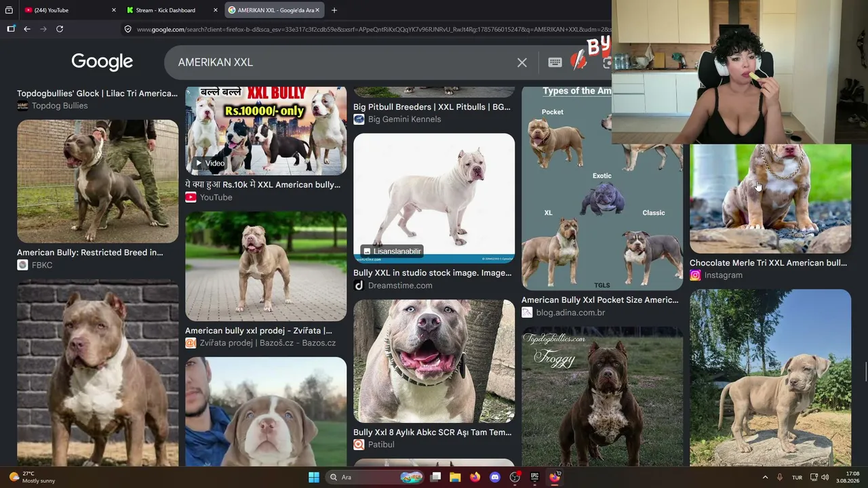
Task: Open Discord from the taskbar
Action: (494, 477)
